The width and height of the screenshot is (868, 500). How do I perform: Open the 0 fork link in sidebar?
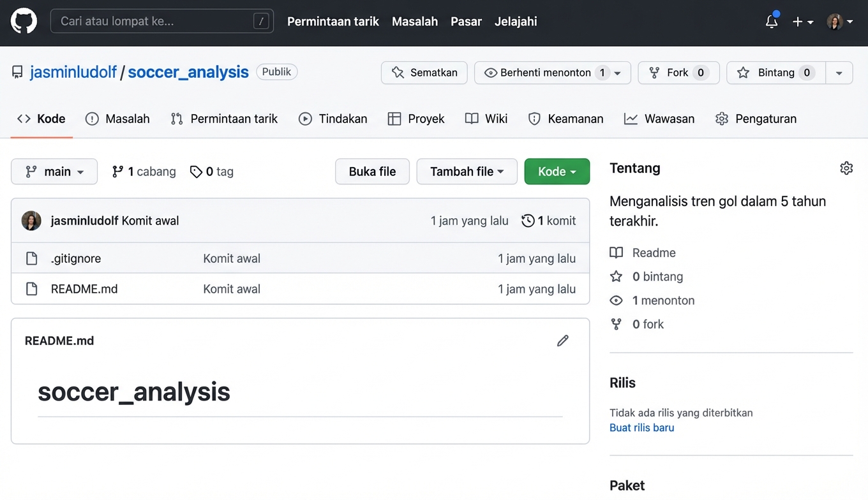637,324
